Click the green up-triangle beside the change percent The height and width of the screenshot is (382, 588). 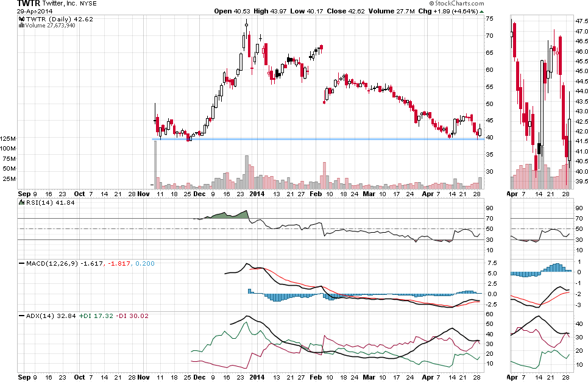coord(481,12)
